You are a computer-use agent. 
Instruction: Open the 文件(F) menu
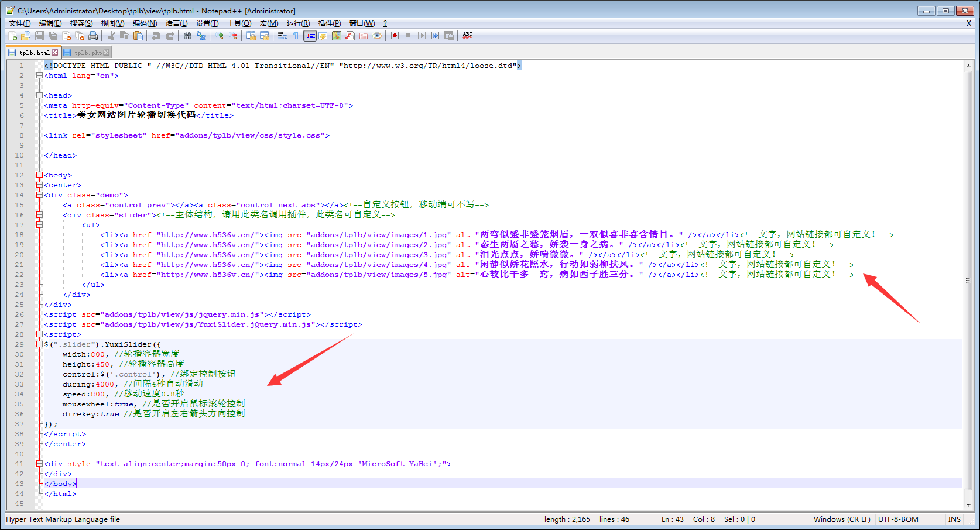(19, 23)
